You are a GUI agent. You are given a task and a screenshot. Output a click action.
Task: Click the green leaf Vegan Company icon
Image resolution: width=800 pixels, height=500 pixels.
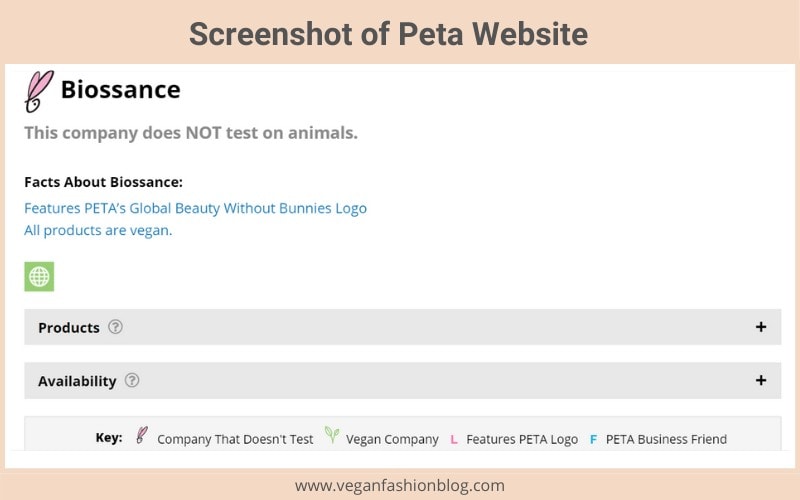tap(332, 435)
